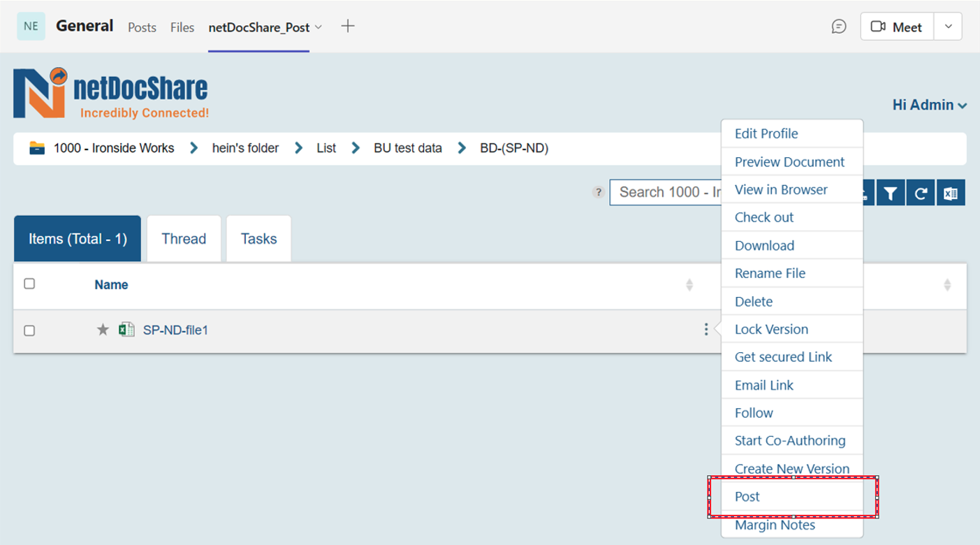Select Check out menu item

(x=792, y=217)
